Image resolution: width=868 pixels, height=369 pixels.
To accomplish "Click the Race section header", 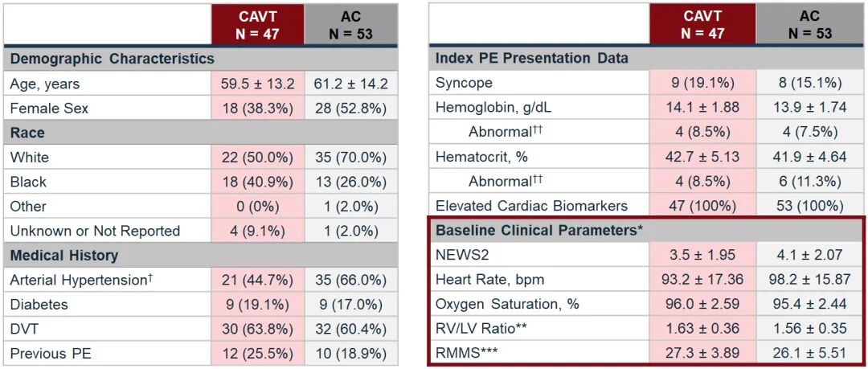I will pyautogui.click(x=27, y=133).
